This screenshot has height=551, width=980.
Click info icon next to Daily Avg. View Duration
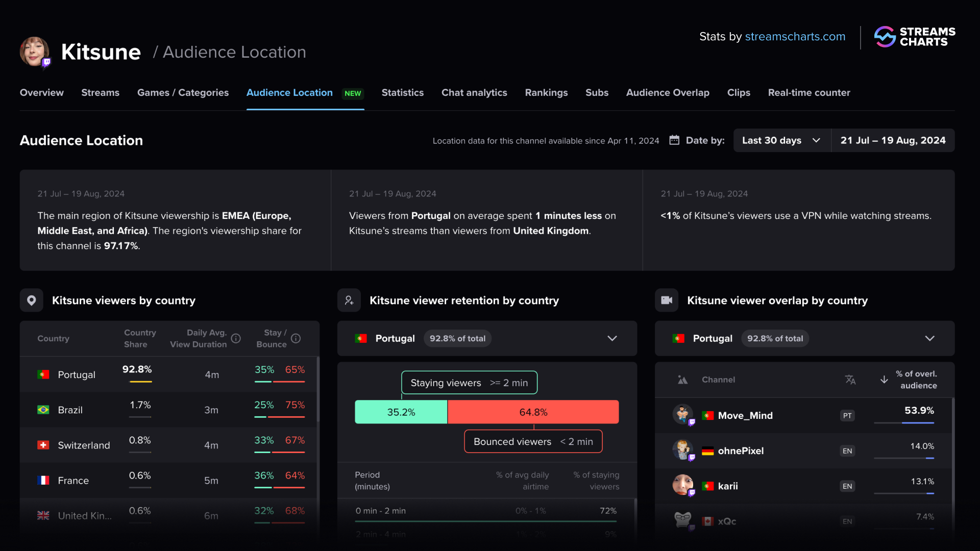click(x=236, y=339)
